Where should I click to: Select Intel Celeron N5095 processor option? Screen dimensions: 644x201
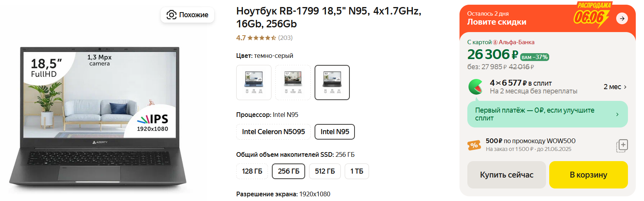(x=273, y=132)
